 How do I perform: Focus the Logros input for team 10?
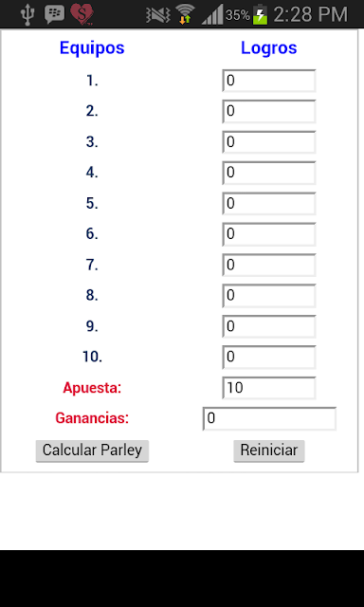[269, 358]
